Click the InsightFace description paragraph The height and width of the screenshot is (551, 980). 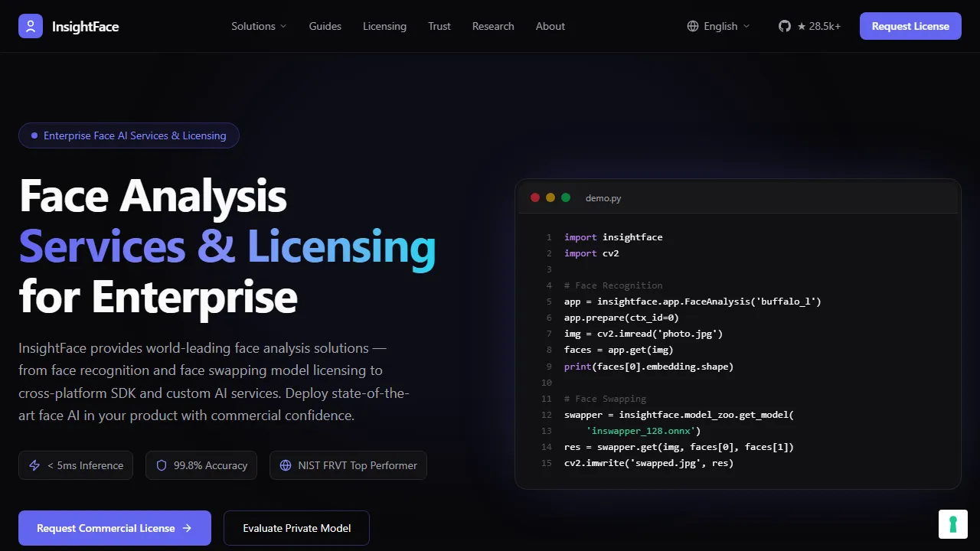coord(214,382)
